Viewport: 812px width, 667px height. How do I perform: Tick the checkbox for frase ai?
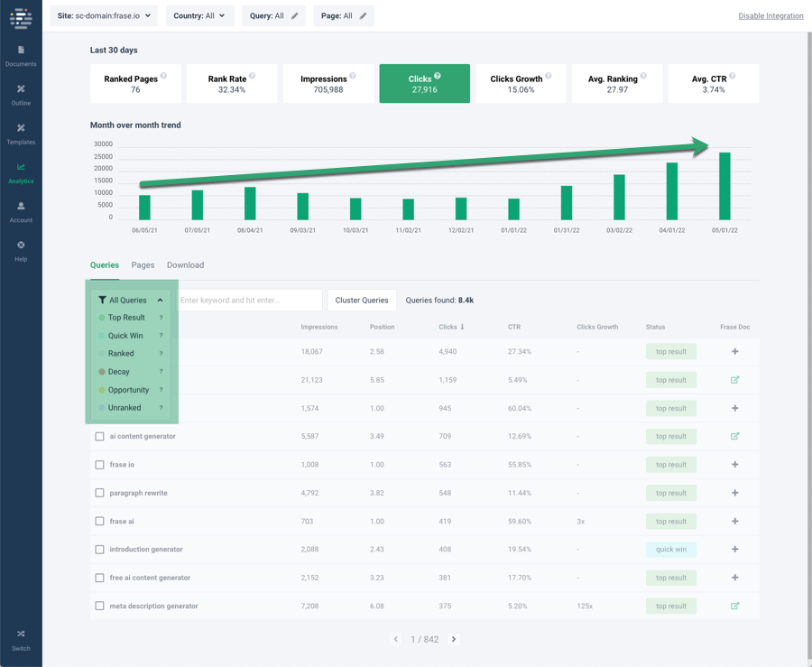[99, 522]
